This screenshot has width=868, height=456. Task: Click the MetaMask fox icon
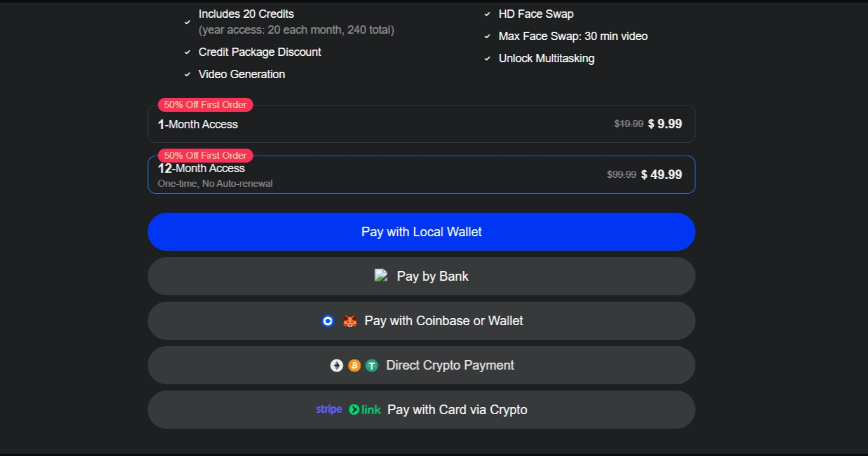(x=349, y=321)
